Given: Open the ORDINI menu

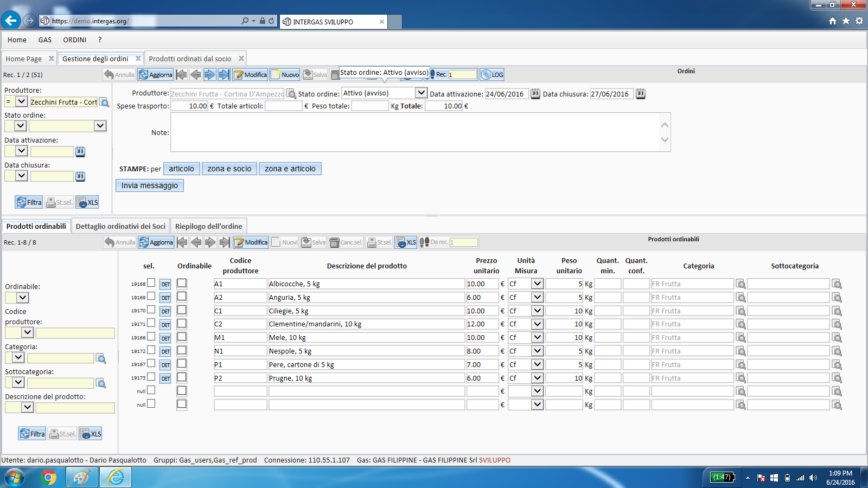Looking at the screenshot, I should [74, 40].
